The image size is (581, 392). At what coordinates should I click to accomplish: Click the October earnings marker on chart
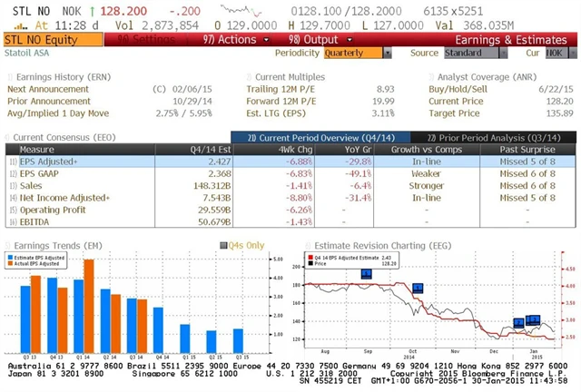click(x=418, y=289)
